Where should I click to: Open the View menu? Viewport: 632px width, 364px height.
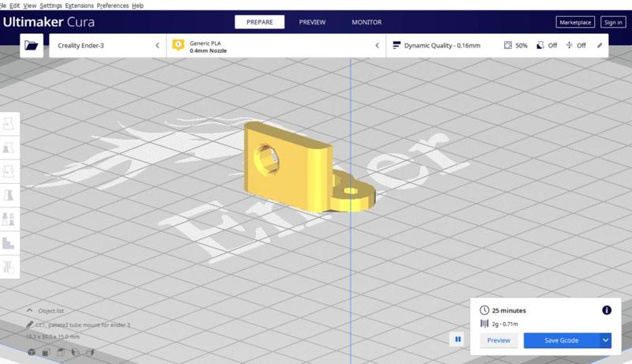pyautogui.click(x=30, y=6)
